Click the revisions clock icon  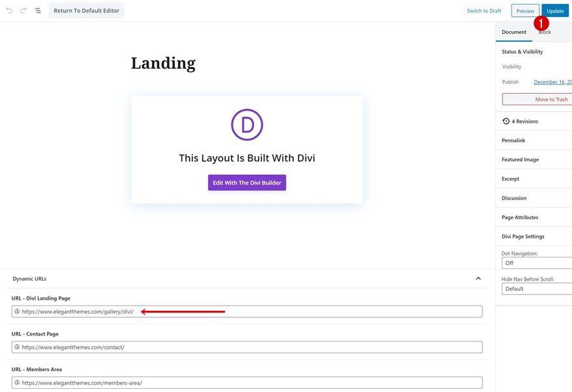point(506,121)
